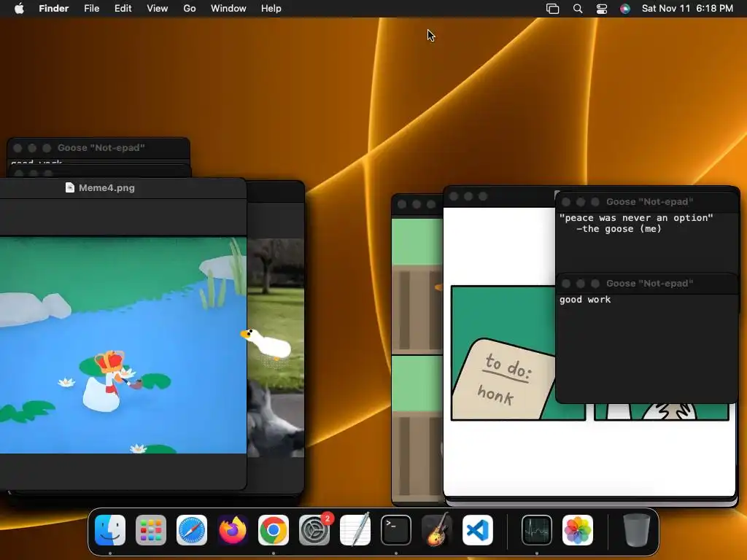Click the date and time display

pyautogui.click(x=687, y=9)
